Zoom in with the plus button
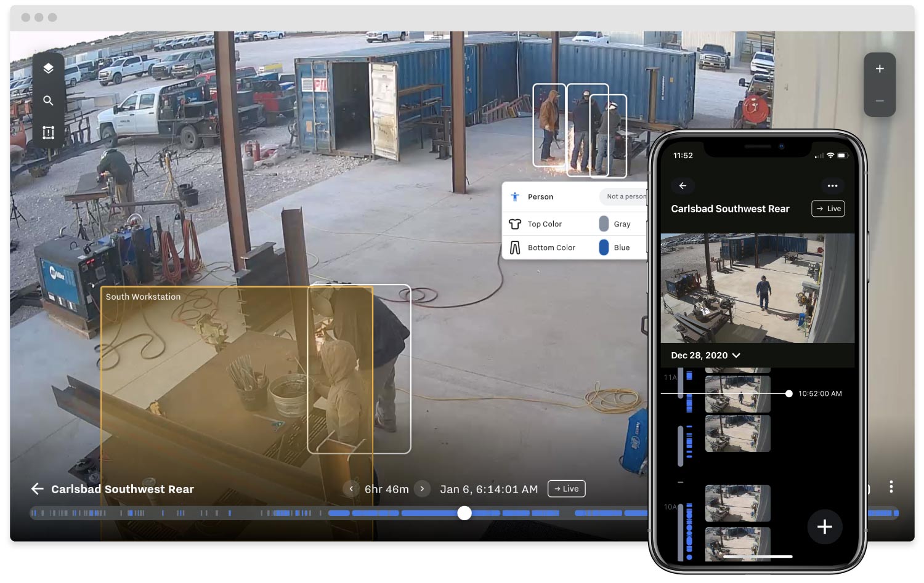This screenshot has width=924, height=583. 880,69
